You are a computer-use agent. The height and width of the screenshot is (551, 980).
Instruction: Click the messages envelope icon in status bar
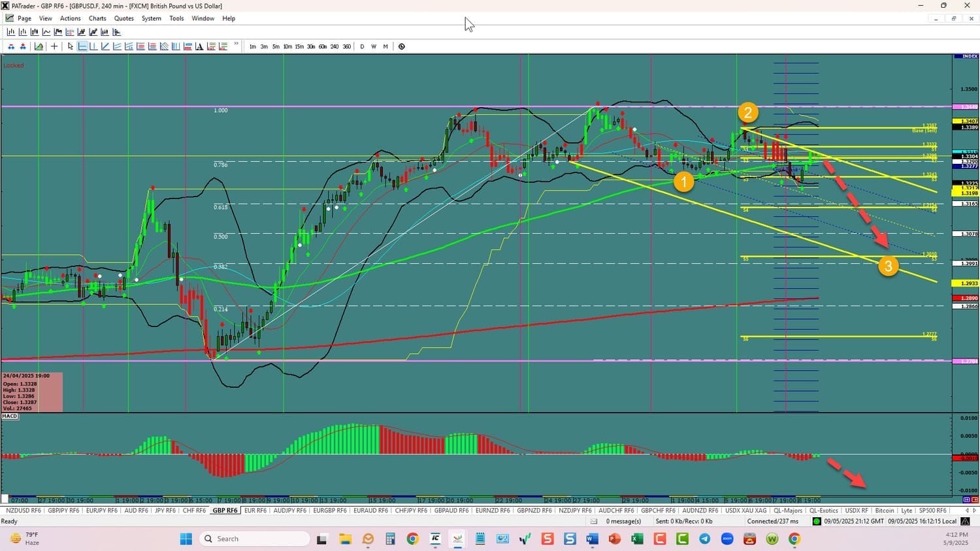pyautogui.click(x=594, y=521)
